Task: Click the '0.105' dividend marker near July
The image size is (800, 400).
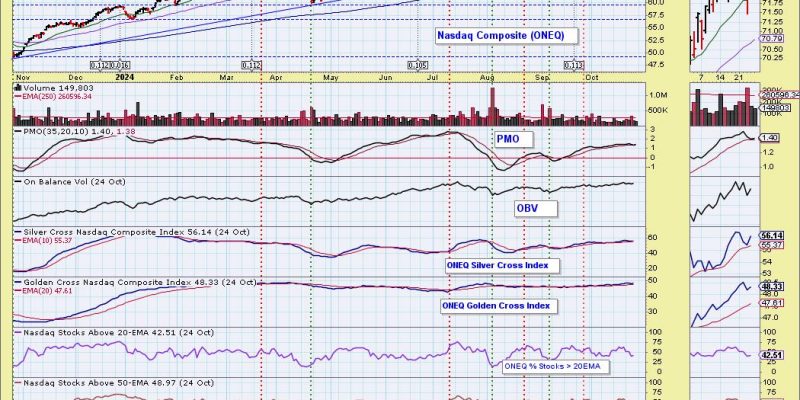Action: click(x=418, y=65)
